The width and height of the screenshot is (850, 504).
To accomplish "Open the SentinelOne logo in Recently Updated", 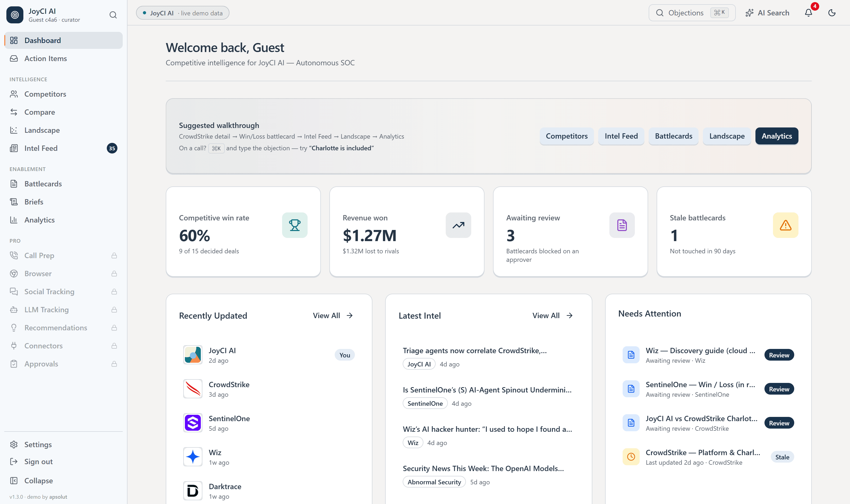I will pyautogui.click(x=193, y=423).
